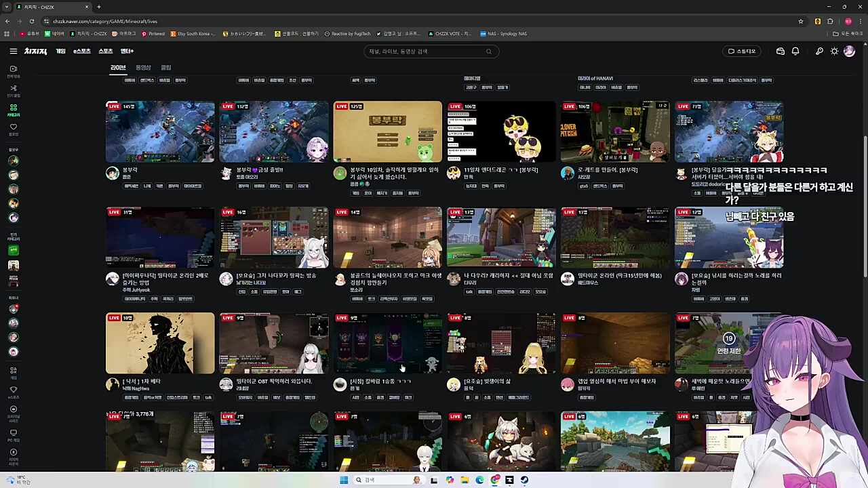Click the channel search input field
This screenshot has width=868, height=488.
point(427,52)
